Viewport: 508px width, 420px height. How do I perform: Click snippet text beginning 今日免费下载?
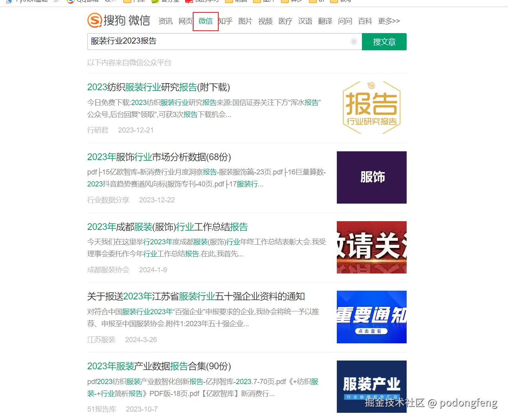[204, 109]
